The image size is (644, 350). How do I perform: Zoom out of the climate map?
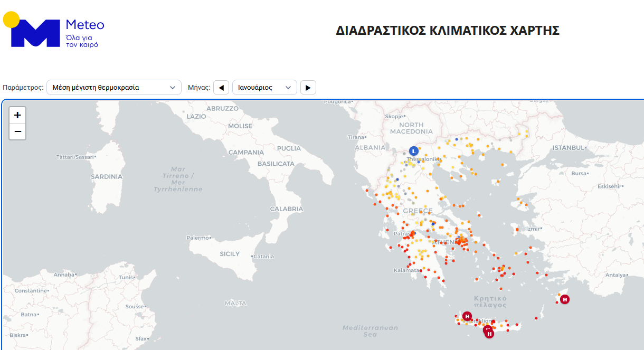click(17, 131)
